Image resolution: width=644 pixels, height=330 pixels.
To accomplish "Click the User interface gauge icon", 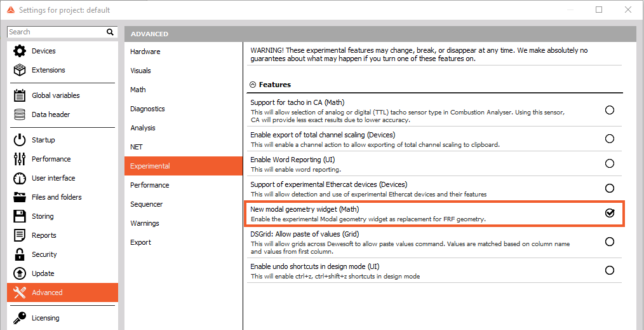I will pyautogui.click(x=19, y=179).
